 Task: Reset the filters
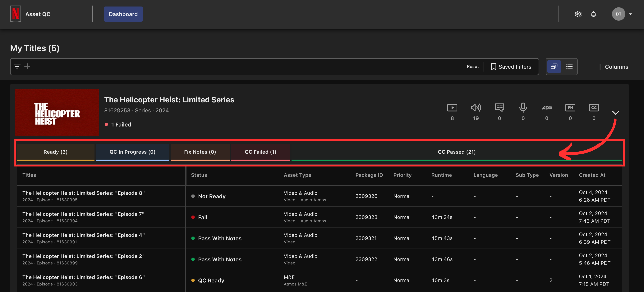pyautogui.click(x=473, y=67)
